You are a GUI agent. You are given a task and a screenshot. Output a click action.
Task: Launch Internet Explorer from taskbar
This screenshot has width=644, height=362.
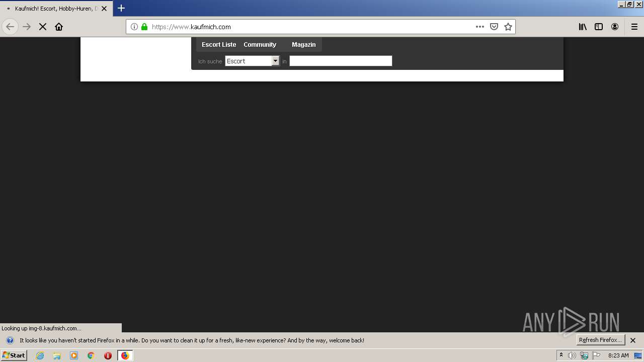tap(40, 355)
